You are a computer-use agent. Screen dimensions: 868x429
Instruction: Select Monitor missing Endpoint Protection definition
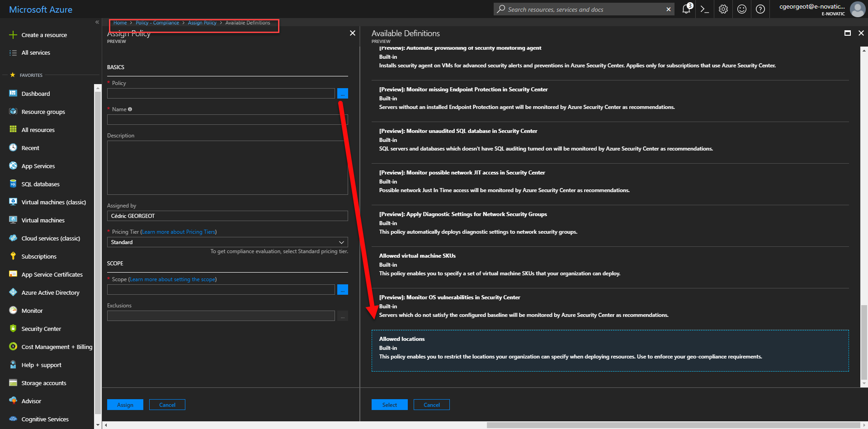click(x=610, y=101)
